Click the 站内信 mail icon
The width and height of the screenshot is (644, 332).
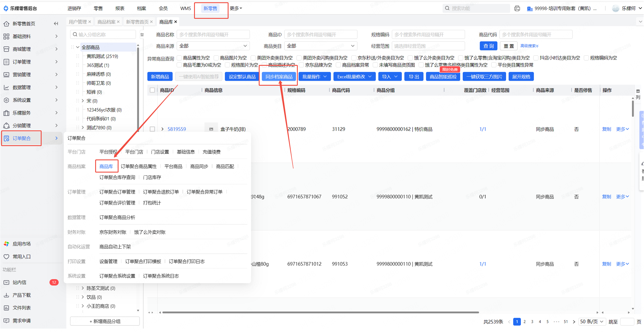coord(6,282)
